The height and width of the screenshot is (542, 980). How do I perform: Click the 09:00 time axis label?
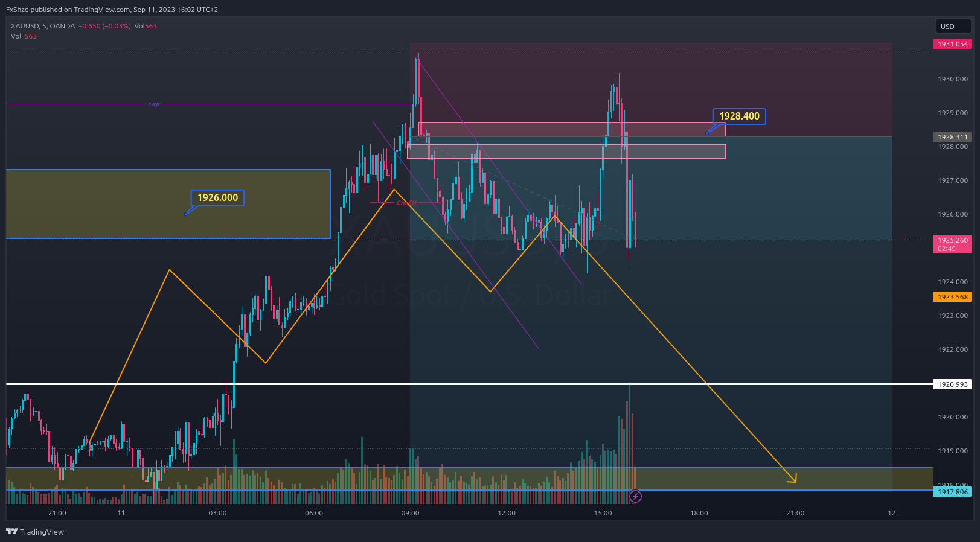[410, 513]
